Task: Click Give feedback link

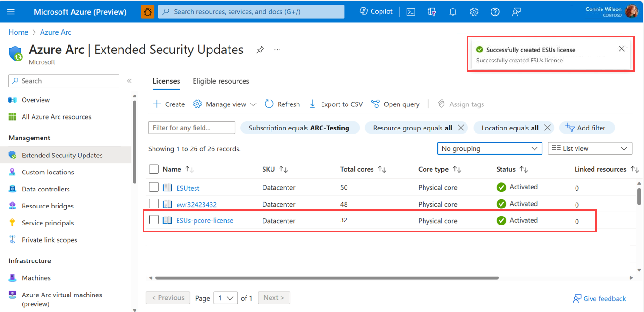Action: [599, 298]
